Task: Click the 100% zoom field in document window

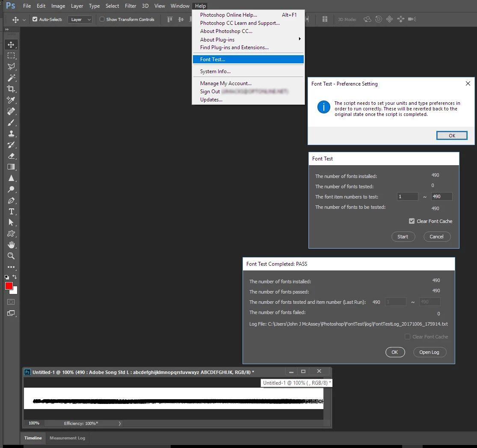Action: click(x=34, y=423)
